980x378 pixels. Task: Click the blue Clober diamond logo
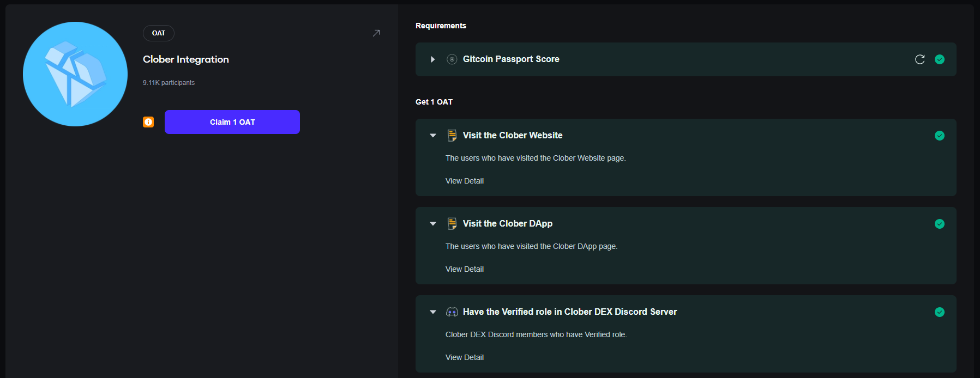pos(75,74)
